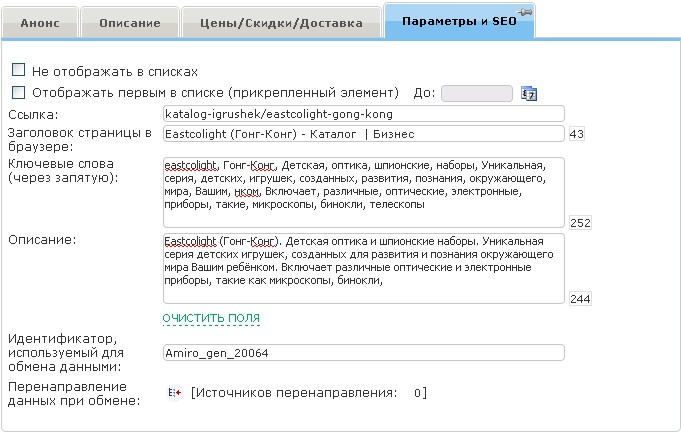
Task: Click the page title character counter 43
Action: [576, 134]
